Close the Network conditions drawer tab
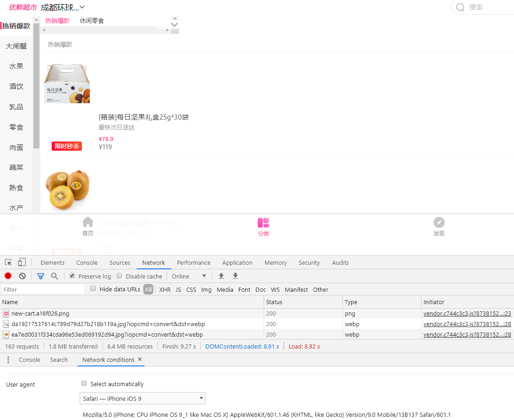The image size is (514, 420). pos(140,359)
